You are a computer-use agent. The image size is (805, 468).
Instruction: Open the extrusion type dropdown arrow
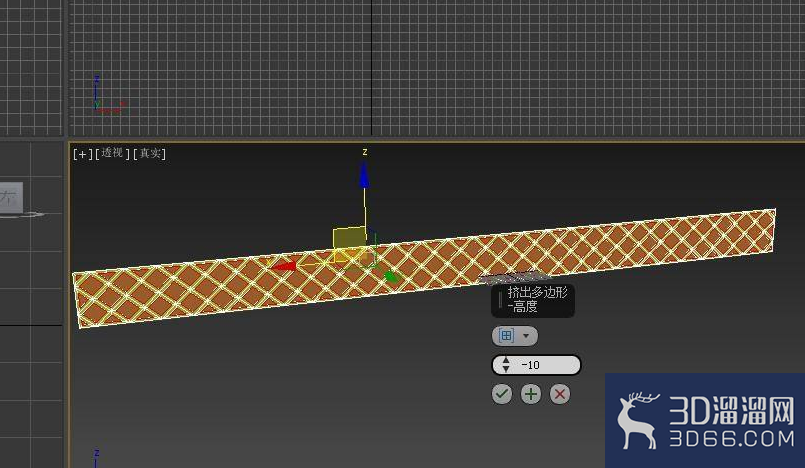tap(526, 336)
